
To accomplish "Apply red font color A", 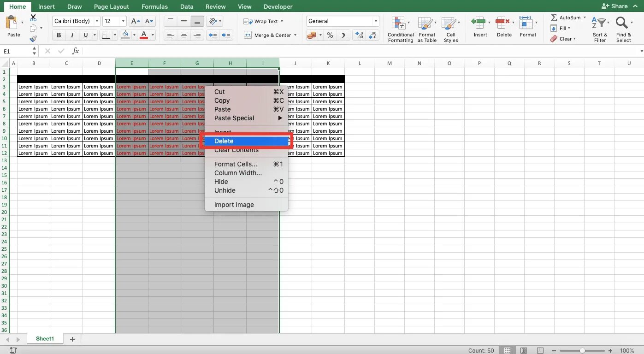I will (x=143, y=35).
